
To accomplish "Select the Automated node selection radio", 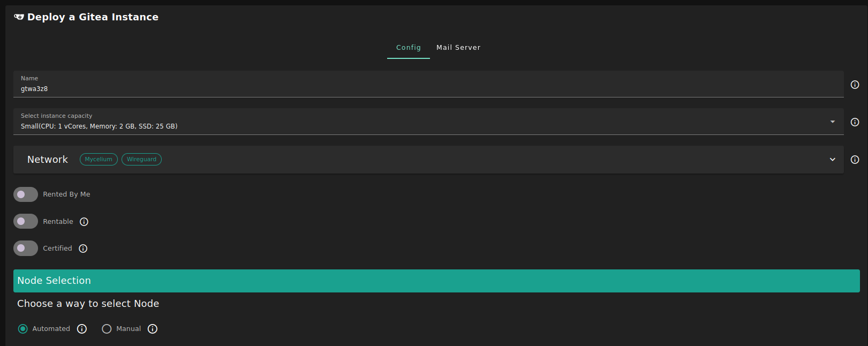I will click(23, 329).
